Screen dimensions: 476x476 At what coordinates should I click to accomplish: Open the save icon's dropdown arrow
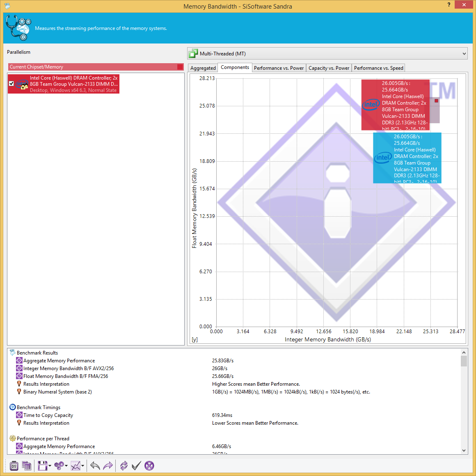(x=50, y=466)
